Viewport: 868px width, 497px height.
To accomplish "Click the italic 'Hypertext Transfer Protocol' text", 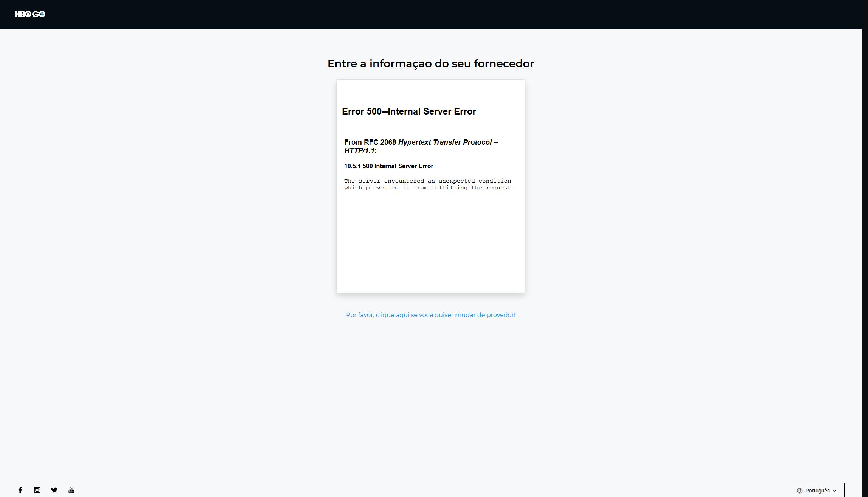I will pyautogui.click(x=445, y=142).
